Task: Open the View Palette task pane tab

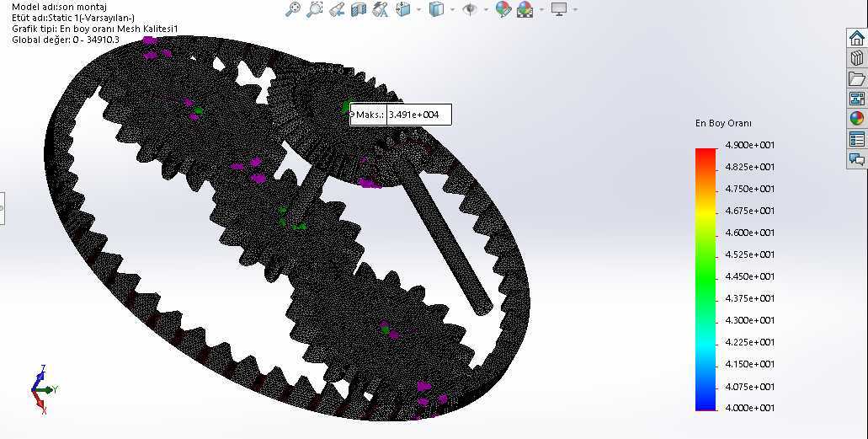Action: (x=856, y=99)
